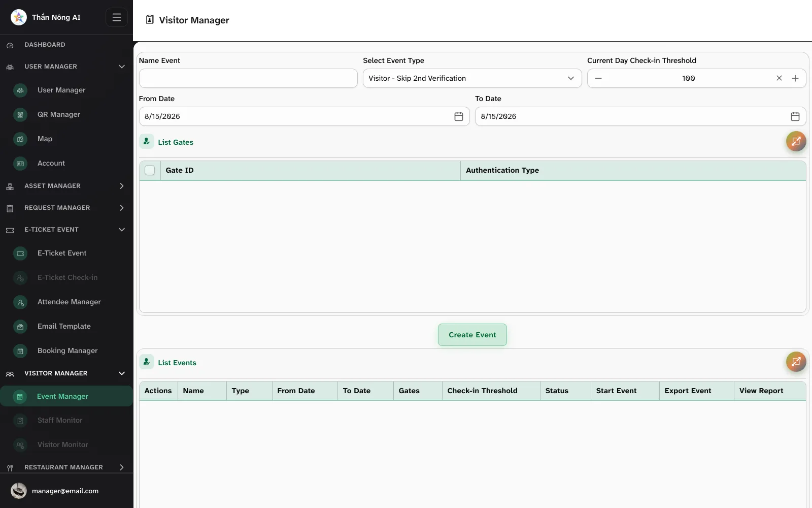Open E-Ticket Check-in menu entry
Screen dimensions: 812x508
(66, 277)
